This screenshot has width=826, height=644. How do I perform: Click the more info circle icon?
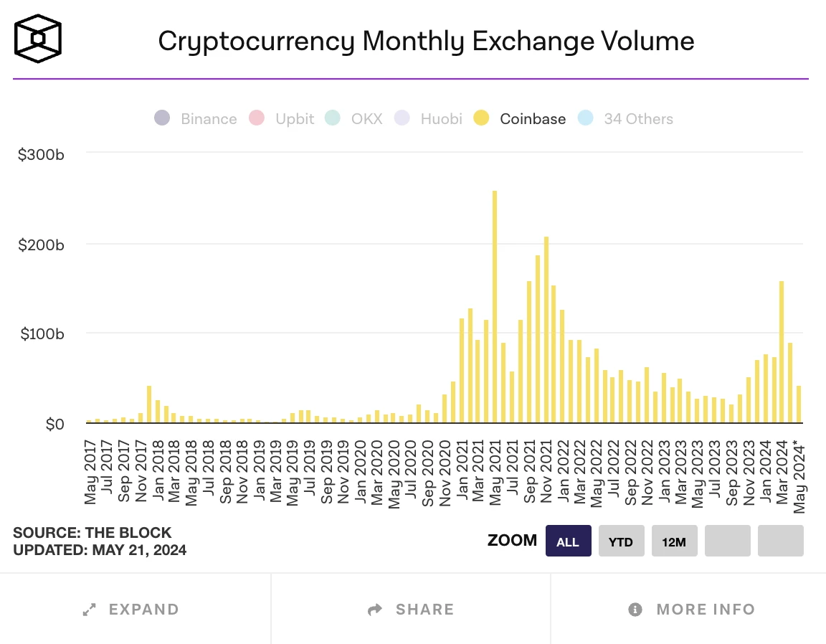point(635,610)
